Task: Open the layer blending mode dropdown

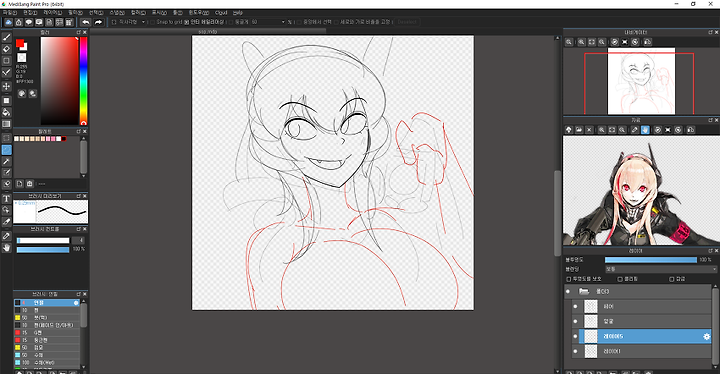Action: pyautogui.click(x=661, y=269)
